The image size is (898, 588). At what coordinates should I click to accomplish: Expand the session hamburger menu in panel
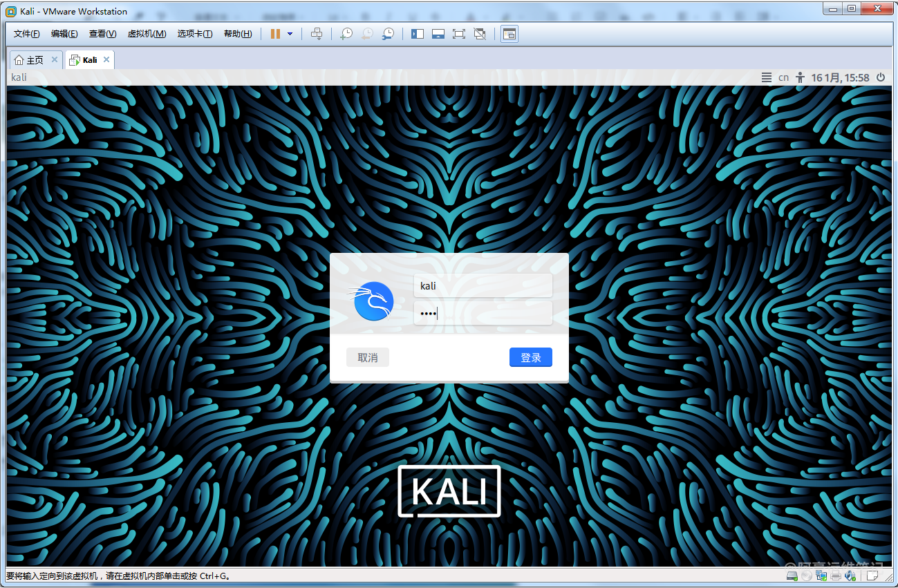(x=767, y=77)
